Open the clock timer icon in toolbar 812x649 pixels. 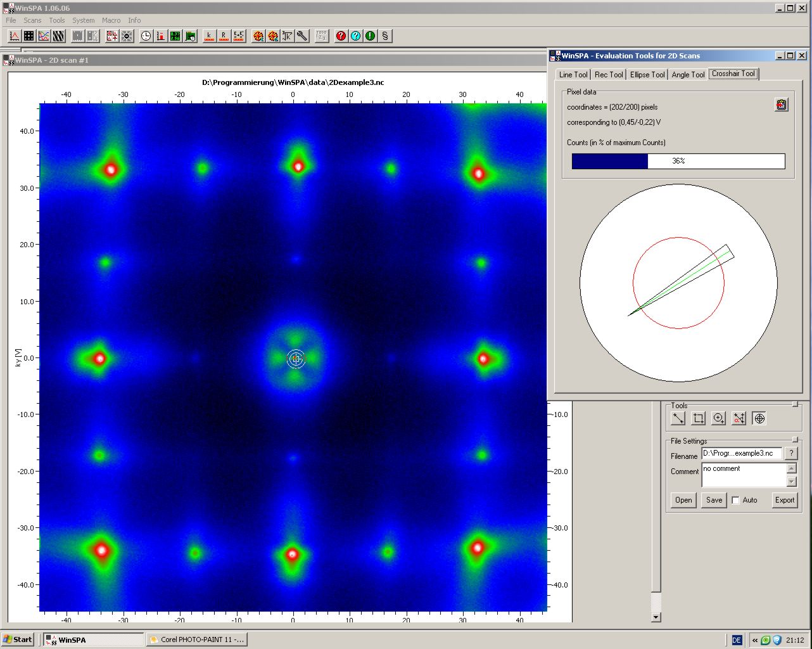coord(146,36)
